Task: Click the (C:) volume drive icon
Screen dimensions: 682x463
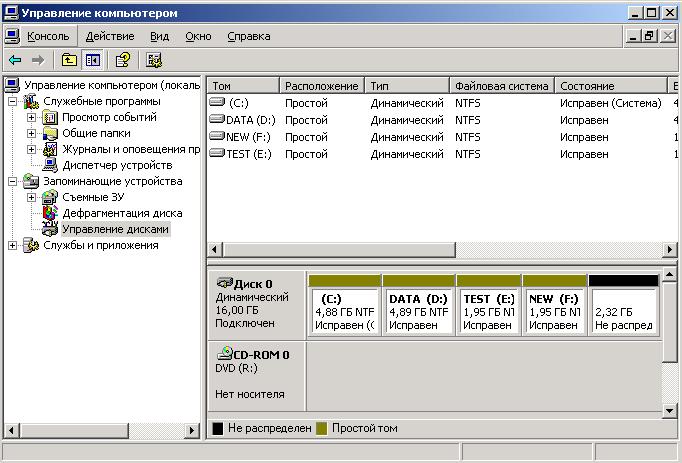Action: click(x=217, y=102)
